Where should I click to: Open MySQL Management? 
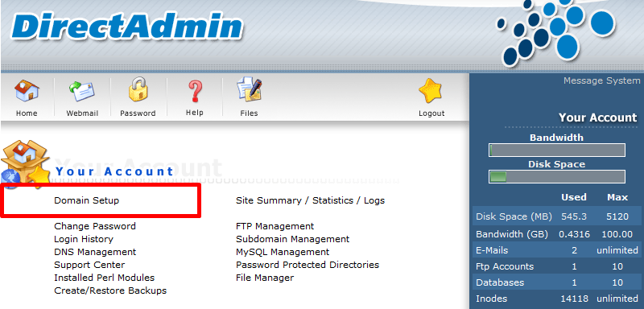click(283, 252)
